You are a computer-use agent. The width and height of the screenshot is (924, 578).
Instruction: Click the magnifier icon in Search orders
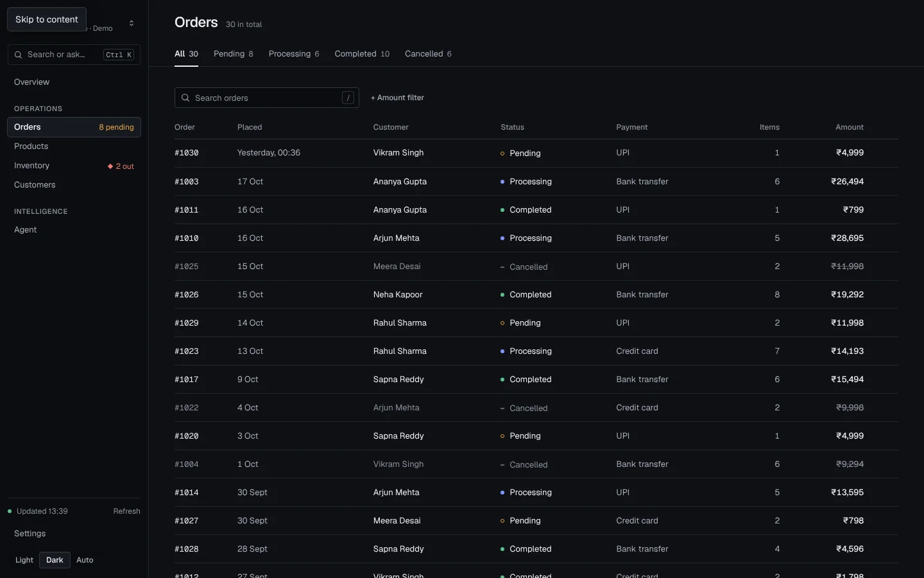pyautogui.click(x=185, y=98)
